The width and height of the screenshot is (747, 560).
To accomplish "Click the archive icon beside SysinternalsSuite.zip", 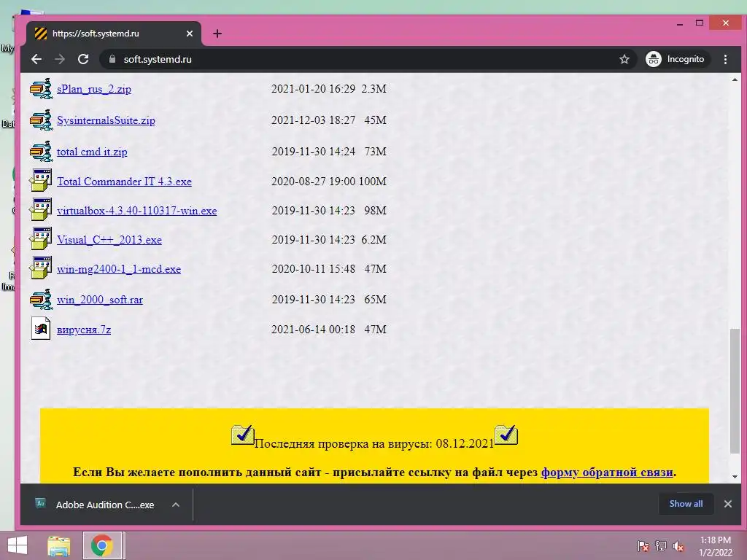I will pos(41,120).
